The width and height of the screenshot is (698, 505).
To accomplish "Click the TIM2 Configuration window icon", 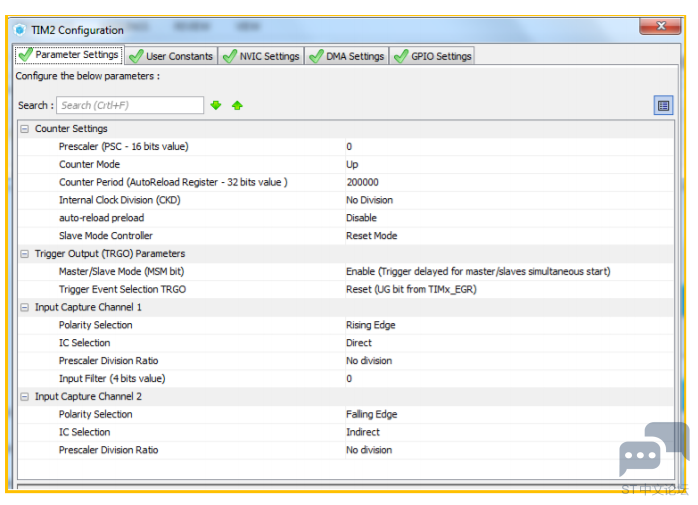I will click(20, 30).
